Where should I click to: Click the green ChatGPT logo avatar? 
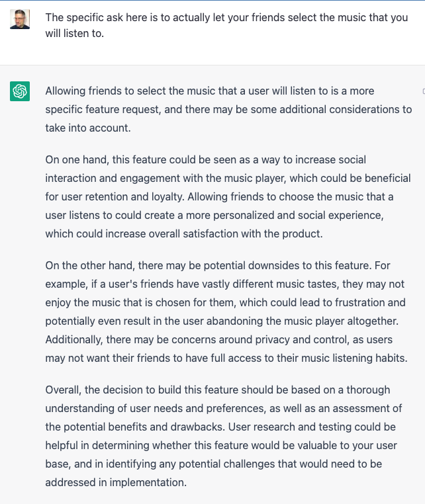pyautogui.click(x=20, y=91)
